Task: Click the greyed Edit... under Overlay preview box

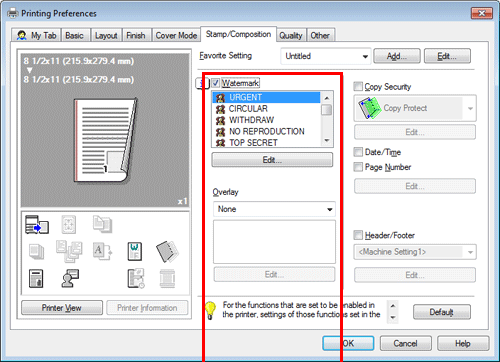Action: [274, 274]
